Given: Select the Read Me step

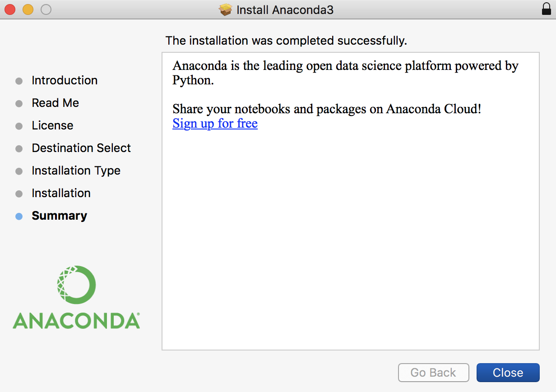Looking at the screenshot, I should coord(55,103).
